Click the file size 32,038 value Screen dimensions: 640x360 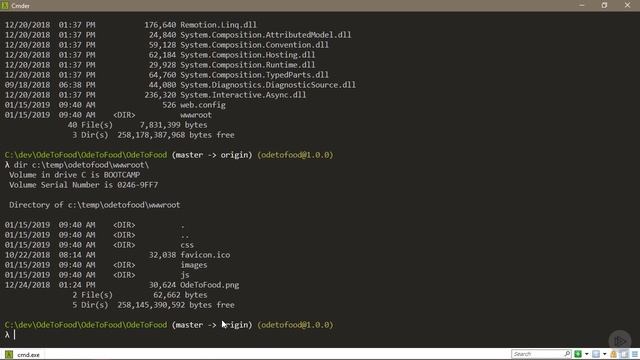(x=162, y=255)
